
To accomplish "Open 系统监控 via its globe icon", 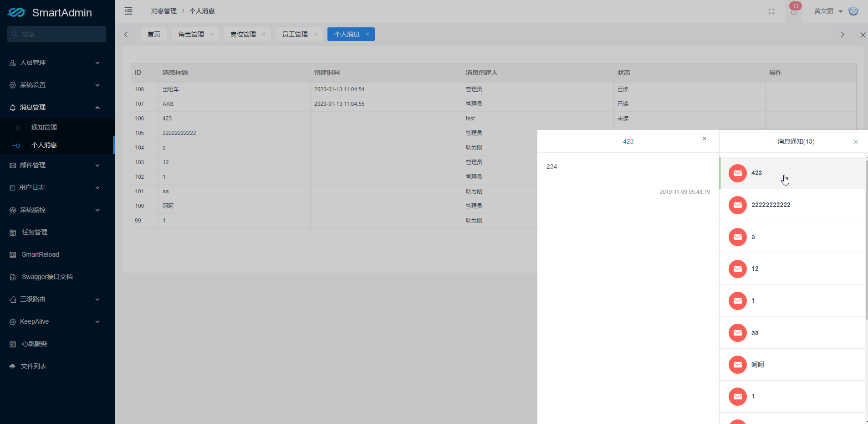I will click(12, 210).
